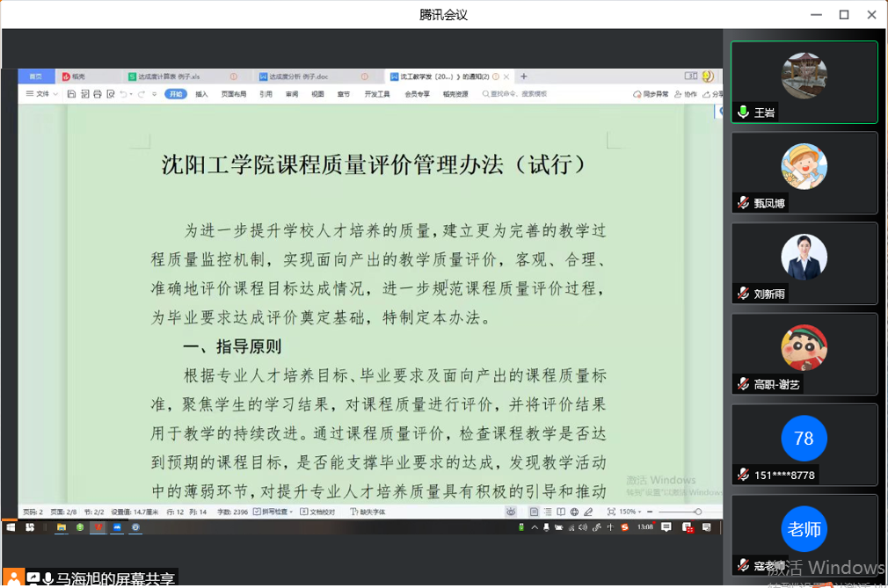Select participant 151****8778's video tile
Screen dimensions: 888x588
[804, 444]
